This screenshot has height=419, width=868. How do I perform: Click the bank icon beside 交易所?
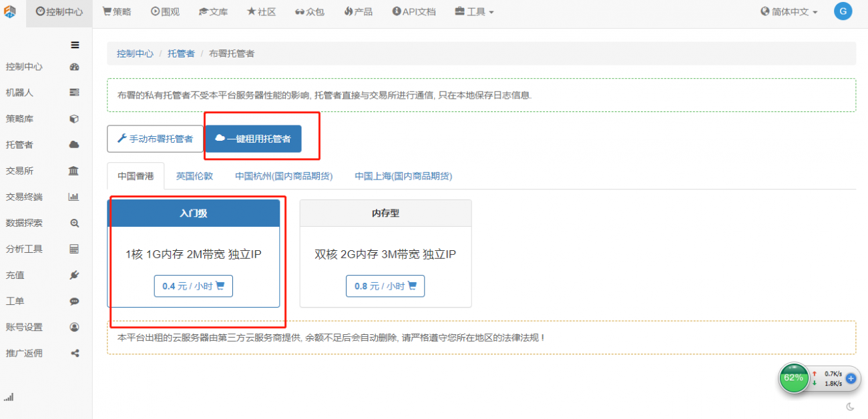click(x=74, y=171)
